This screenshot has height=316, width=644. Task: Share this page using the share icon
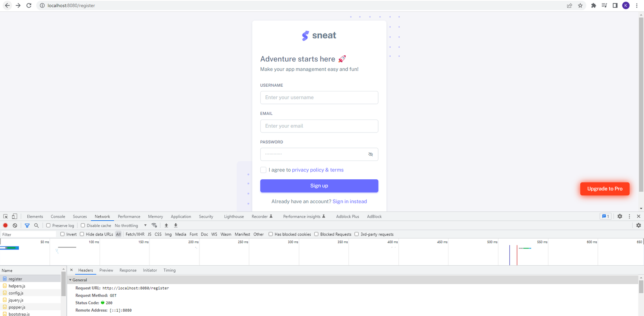[x=569, y=5]
